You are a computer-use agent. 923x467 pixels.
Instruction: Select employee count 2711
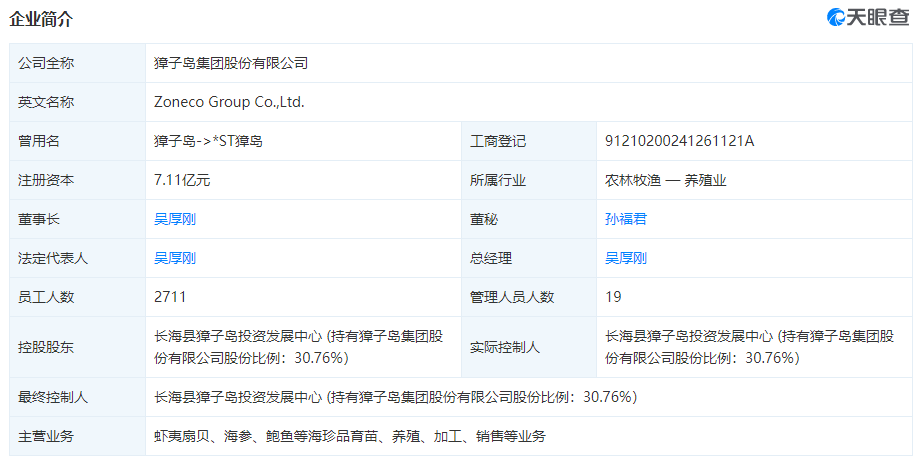pyautogui.click(x=170, y=297)
